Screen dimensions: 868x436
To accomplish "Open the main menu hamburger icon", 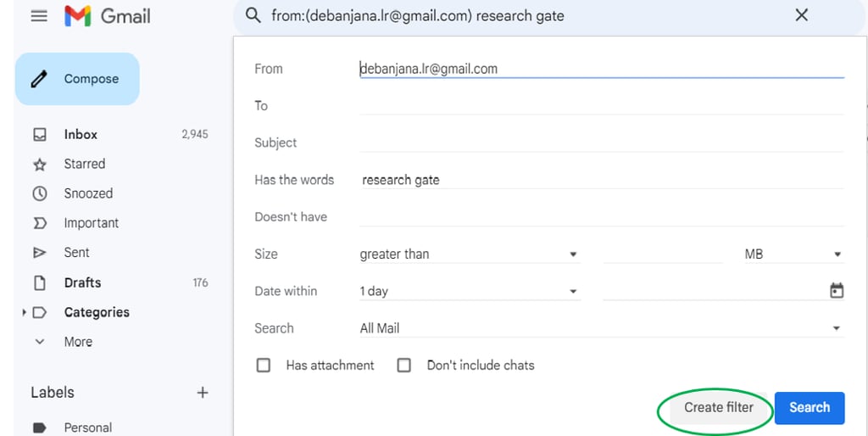I will coord(39,16).
